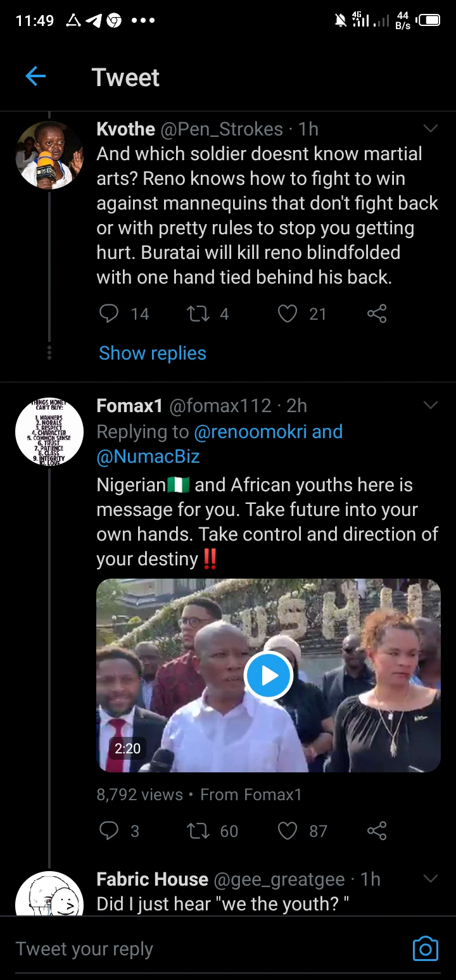Viewport: 456px width, 980px height.
Task: Like Fomax1's video tweet
Action: [288, 831]
